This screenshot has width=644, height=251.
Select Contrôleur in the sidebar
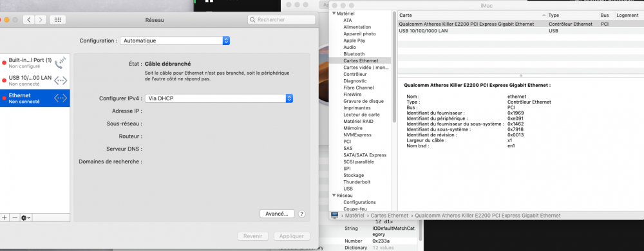(355, 74)
